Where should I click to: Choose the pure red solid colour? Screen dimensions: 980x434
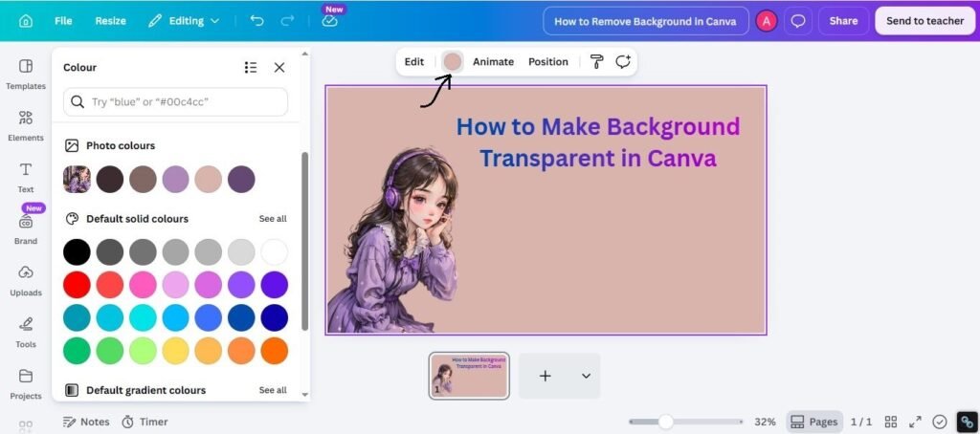point(77,285)
